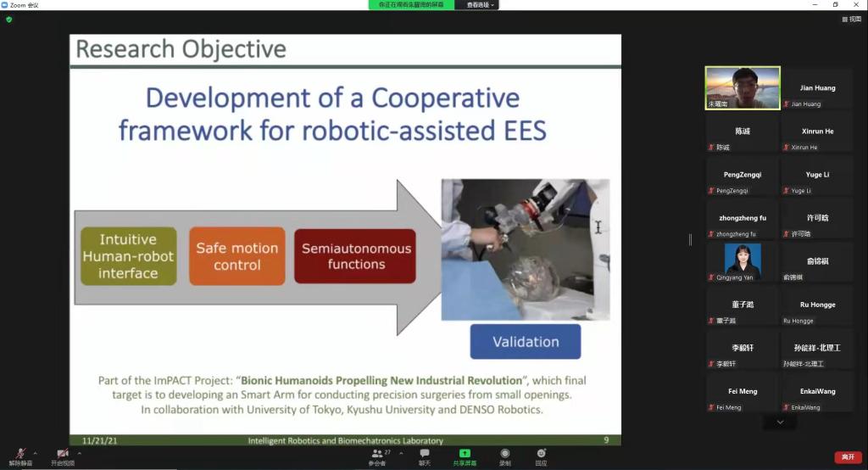The width and height of the screenshot is (868, 470).
Task: Open the Reactions icon
Action: click(x=541, y=455)
